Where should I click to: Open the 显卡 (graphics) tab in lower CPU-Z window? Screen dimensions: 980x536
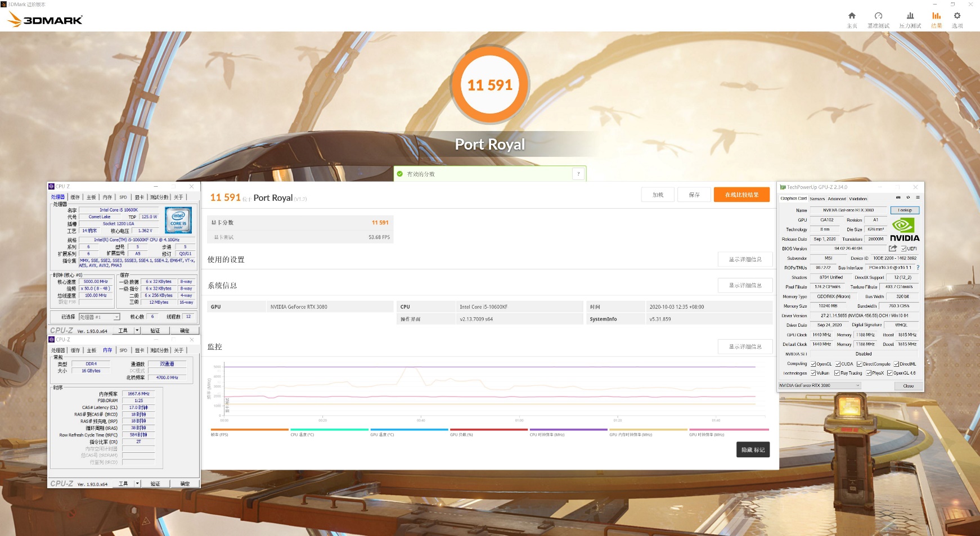[140, 350]
